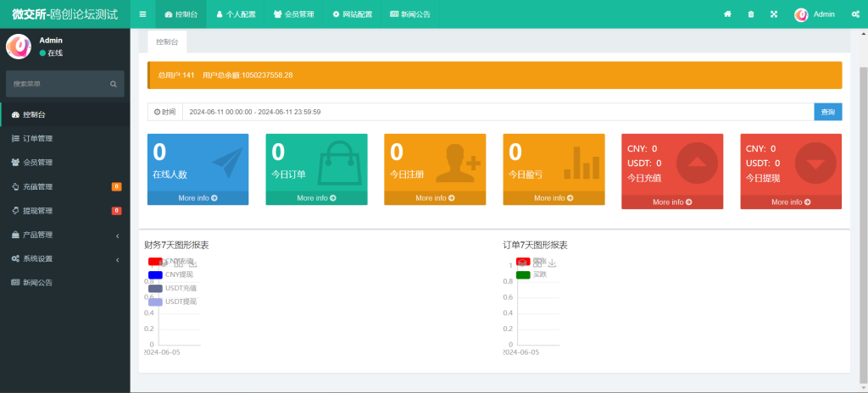
Task: Click More info on the 在线人数 card
Action: coord(198,197)
